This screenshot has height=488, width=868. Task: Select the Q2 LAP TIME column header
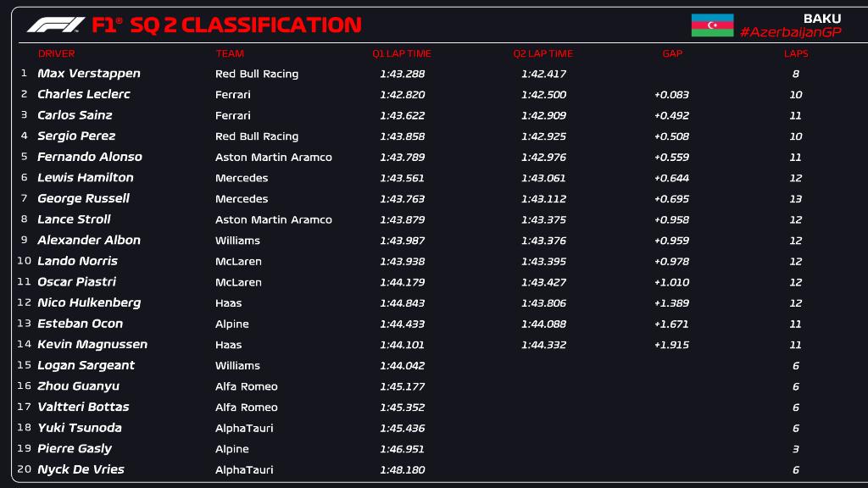click(542, 53)
